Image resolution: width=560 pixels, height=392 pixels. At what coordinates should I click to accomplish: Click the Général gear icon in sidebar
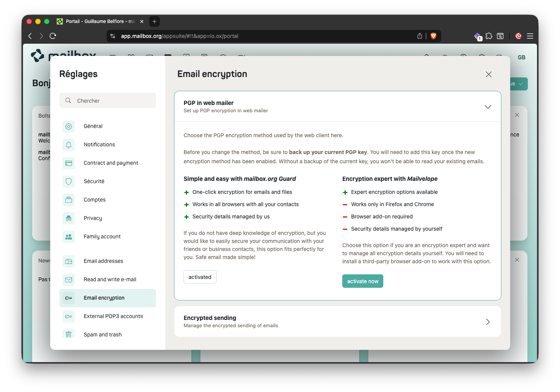tap(69, 126)
